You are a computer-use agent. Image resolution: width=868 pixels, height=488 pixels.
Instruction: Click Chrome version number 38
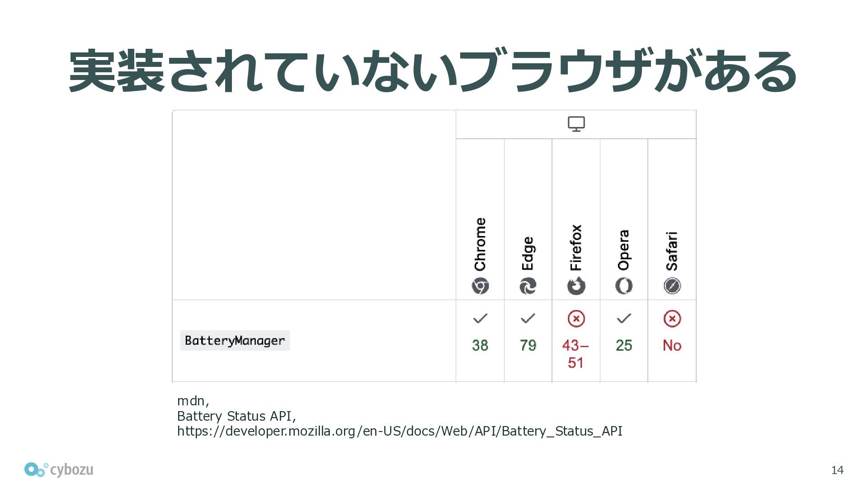(480, 345)
